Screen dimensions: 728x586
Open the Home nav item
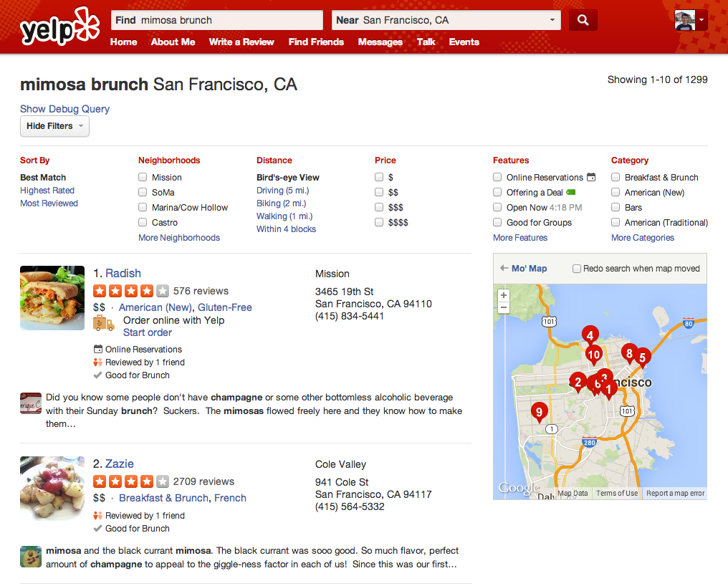click(x=123, y=42)
